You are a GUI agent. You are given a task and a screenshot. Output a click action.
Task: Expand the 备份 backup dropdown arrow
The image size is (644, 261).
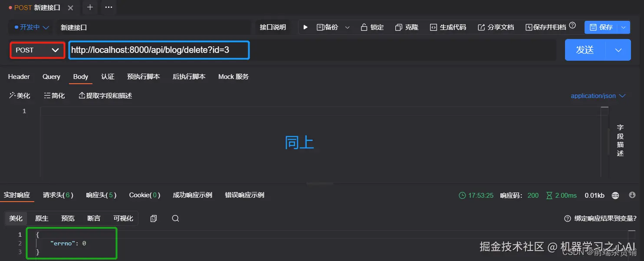pyautogui.click(x=347, y=27)
